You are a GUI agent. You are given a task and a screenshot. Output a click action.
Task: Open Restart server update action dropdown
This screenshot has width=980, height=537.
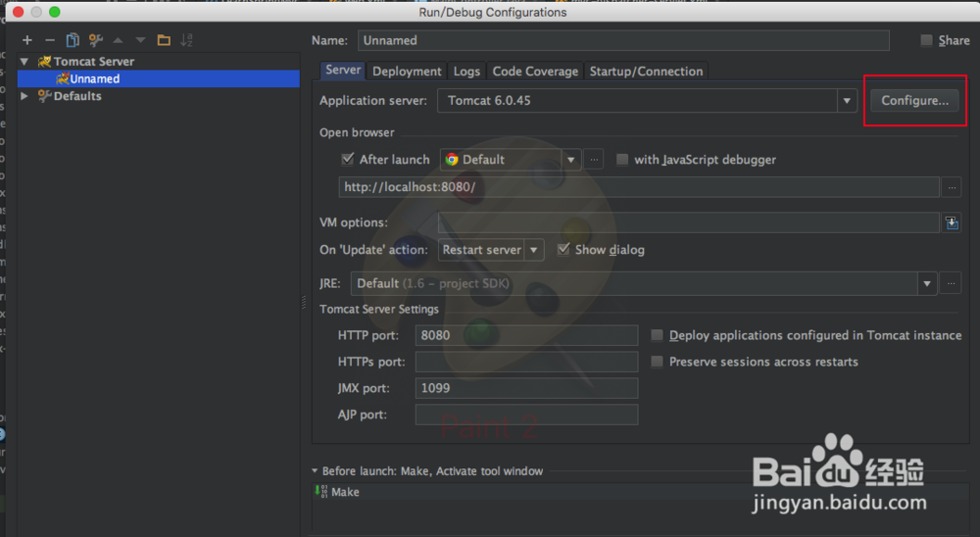(533, 250)
